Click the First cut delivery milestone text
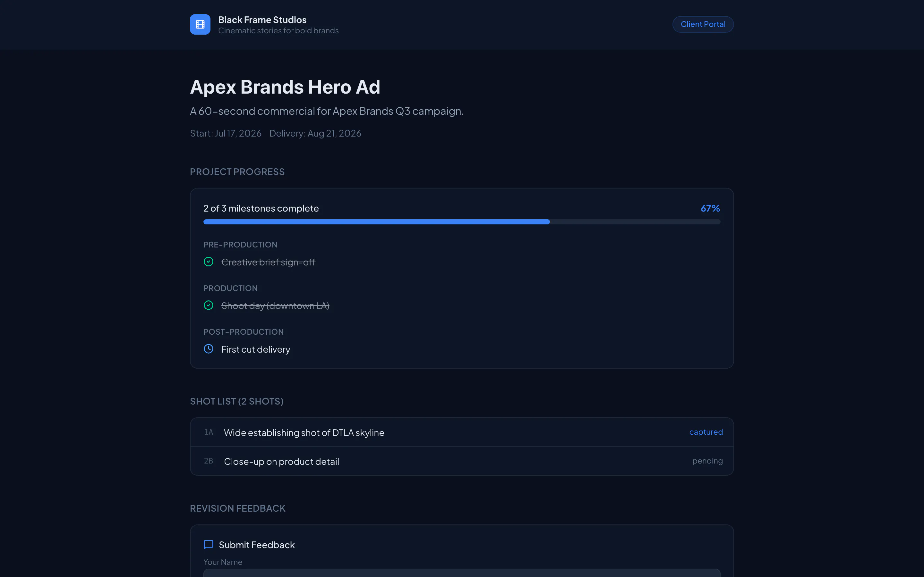 256,349
